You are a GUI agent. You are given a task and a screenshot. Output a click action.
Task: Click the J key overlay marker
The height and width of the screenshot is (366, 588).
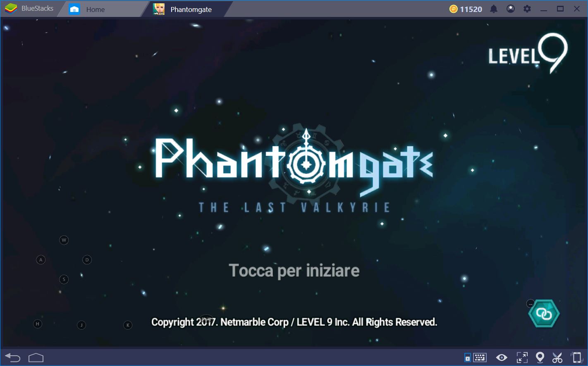81,325
